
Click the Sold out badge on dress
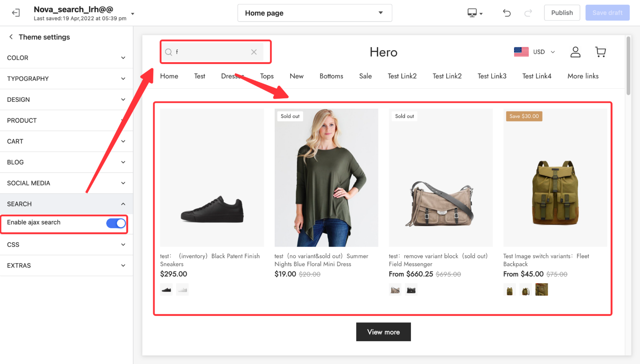[x=290, y=116]
